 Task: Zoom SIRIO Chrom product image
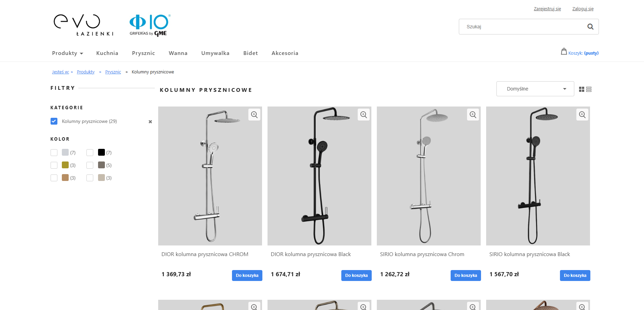click(x=473, y=115)
